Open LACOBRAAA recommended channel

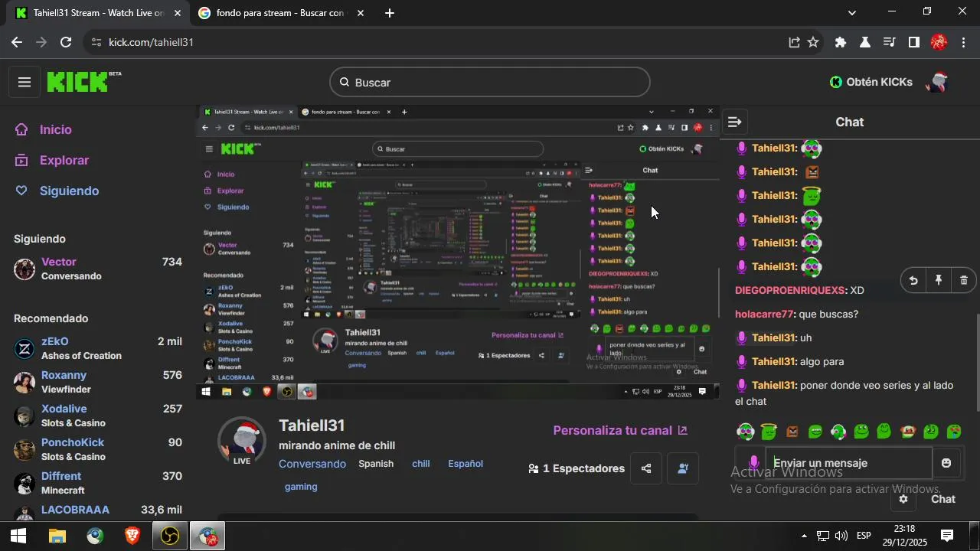(98, 510)
